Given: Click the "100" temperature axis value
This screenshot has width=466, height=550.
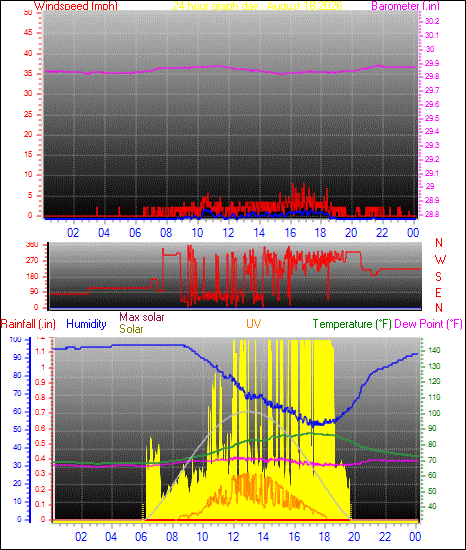Looking at the screenshot, I should point(434,413).
